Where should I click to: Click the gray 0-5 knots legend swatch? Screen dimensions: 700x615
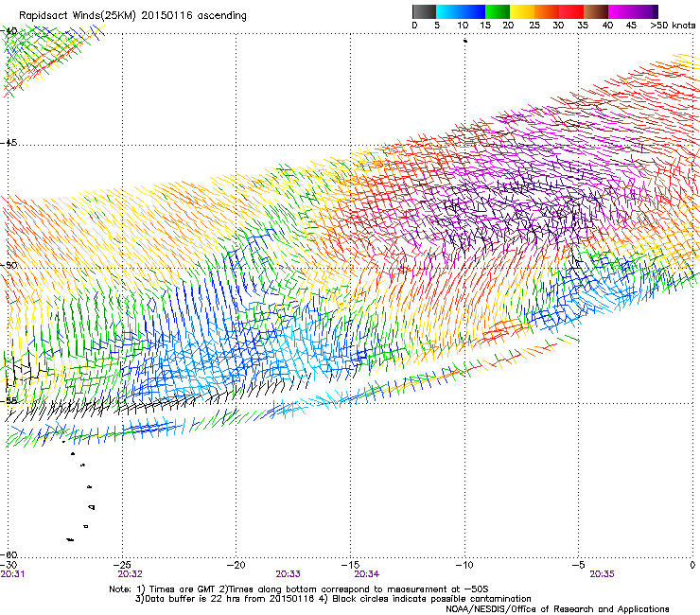(424, 11)
